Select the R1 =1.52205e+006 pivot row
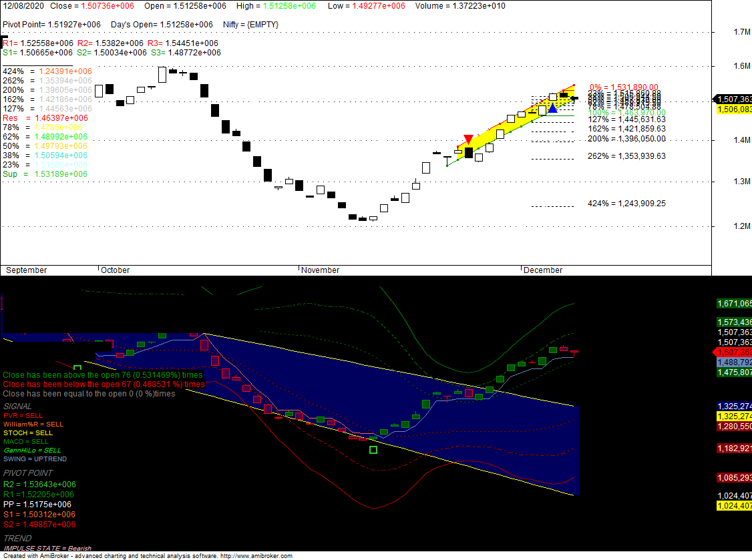This screenshot has width=752, height=560. click(38, 495)
